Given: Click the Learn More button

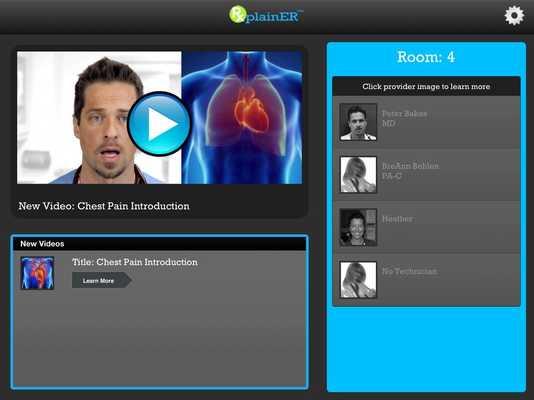Looking at the screenshot, I should [102, 281].
